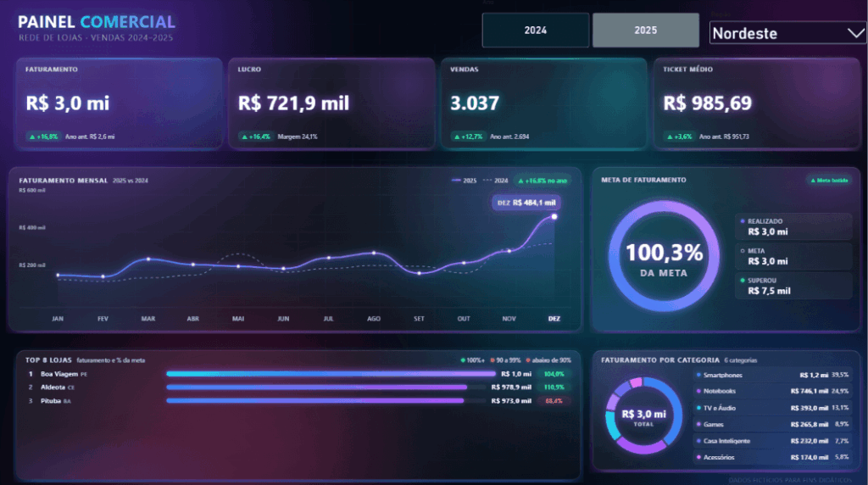
Task: Click the +16,8% badge in Faturamento card
Action: 44,137
